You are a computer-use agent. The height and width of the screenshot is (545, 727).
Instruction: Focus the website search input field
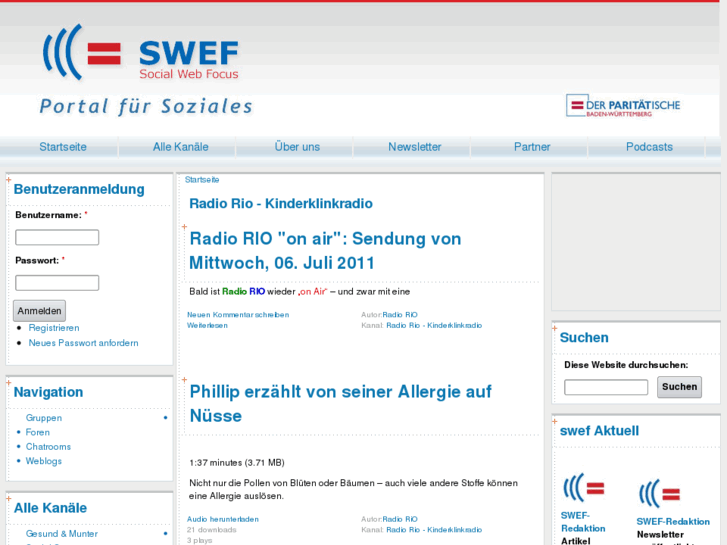coord(606,387)
